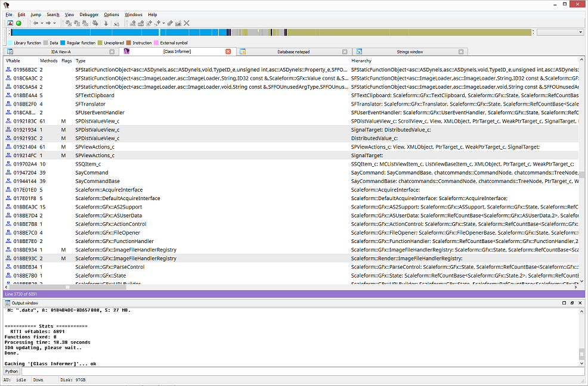This screenshot has height=386, width=588.
Task: Click the Unexplored color swatch
Action: 100,43
